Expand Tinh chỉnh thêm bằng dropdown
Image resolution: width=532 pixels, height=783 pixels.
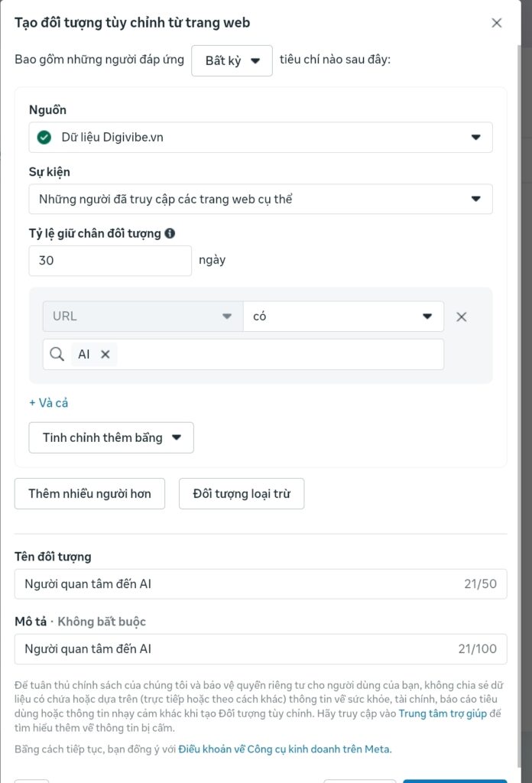click(112, 438)
